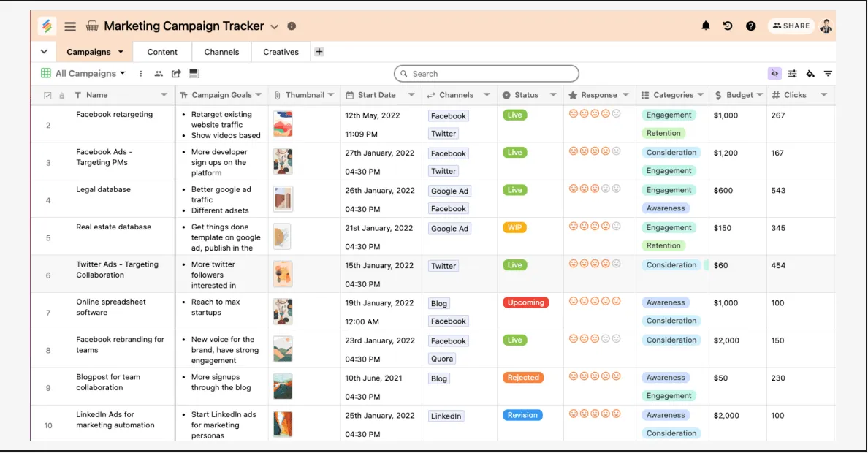Click the SHARE button

(791, 26)
